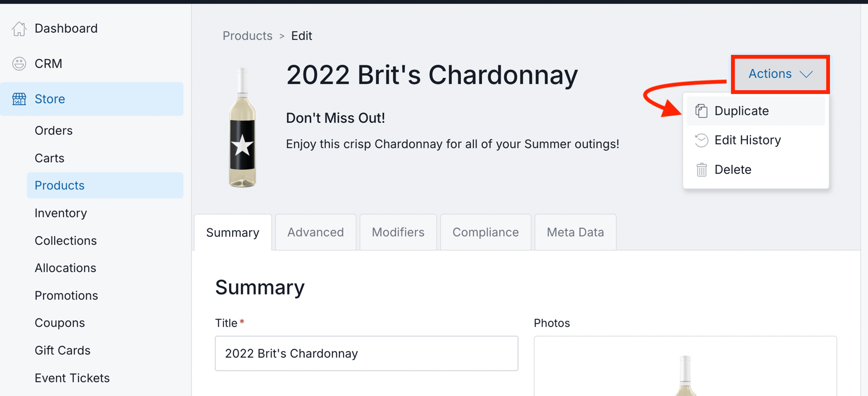Click the wine bottle product image
Image resolution: width=868 pixels, height=396 pixels.
click(242, 128)
